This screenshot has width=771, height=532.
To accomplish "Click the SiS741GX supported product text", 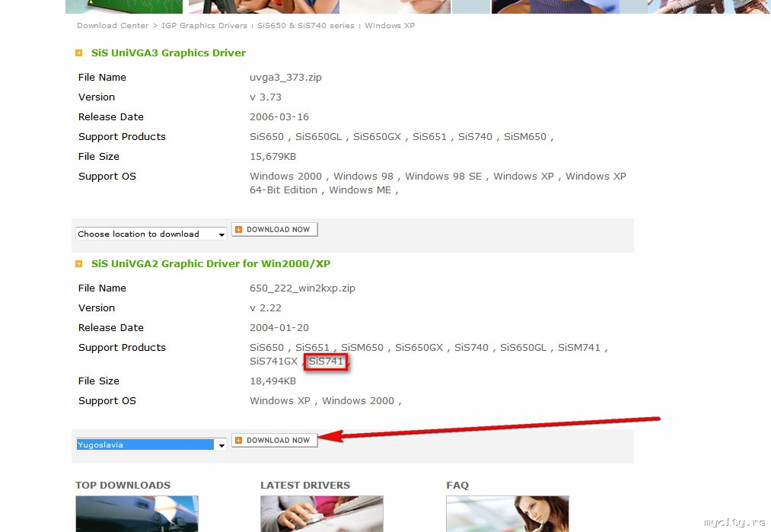I will (x=274, y=362).
